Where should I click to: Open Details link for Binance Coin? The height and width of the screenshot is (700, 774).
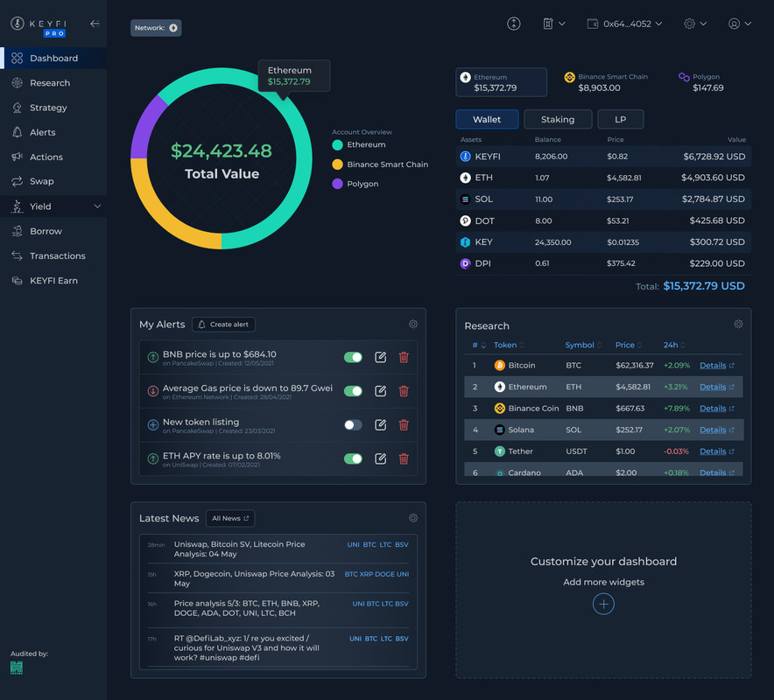pyautogui.click(x=717, y=409)
